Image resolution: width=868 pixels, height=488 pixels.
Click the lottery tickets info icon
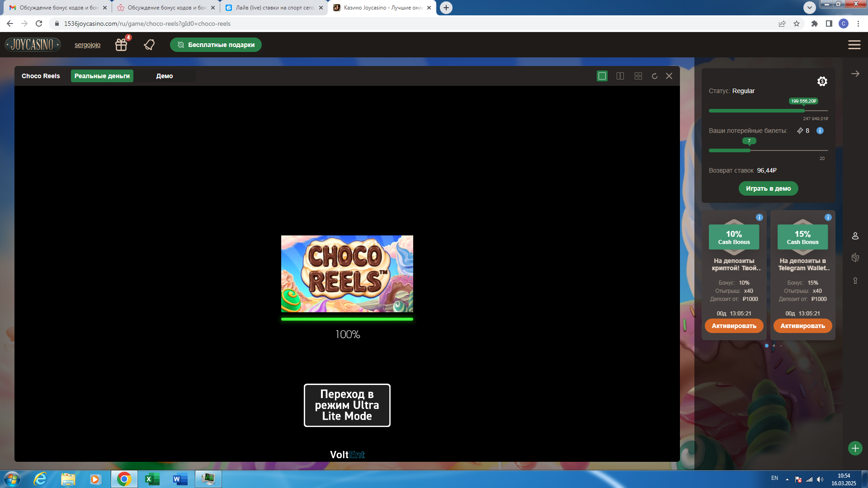(x=820, y=131)
